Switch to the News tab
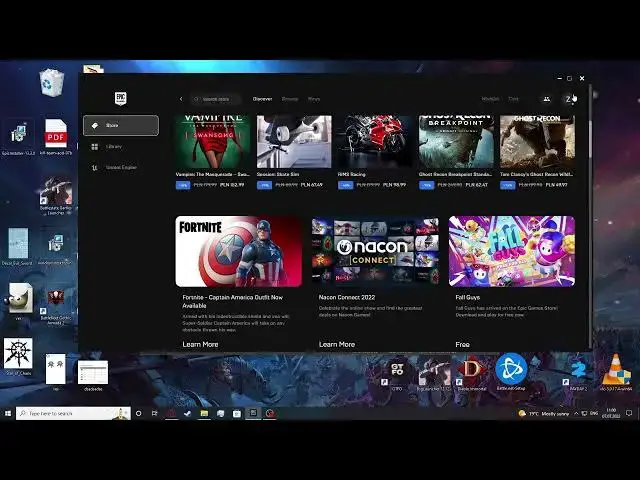 [314, 99]
